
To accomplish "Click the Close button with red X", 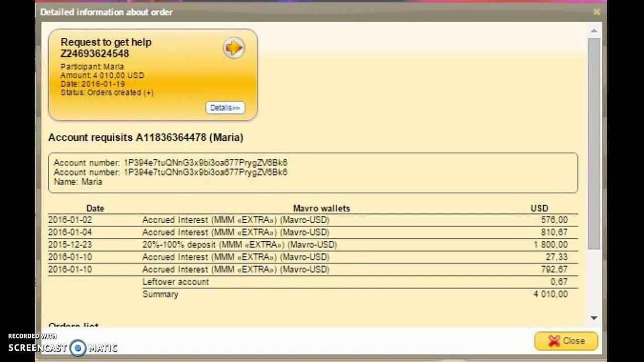I will (566, 341).
